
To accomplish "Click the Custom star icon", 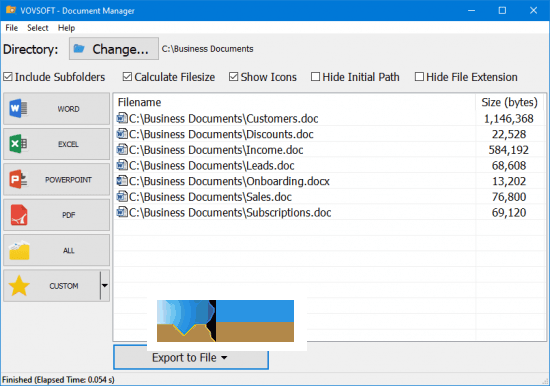I will coord(19,286).
